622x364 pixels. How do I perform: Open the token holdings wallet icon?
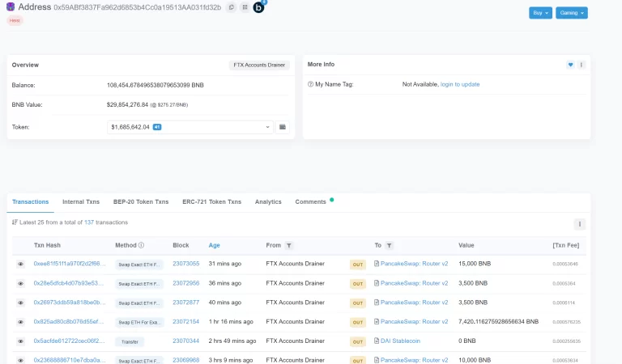click(283, 127)
